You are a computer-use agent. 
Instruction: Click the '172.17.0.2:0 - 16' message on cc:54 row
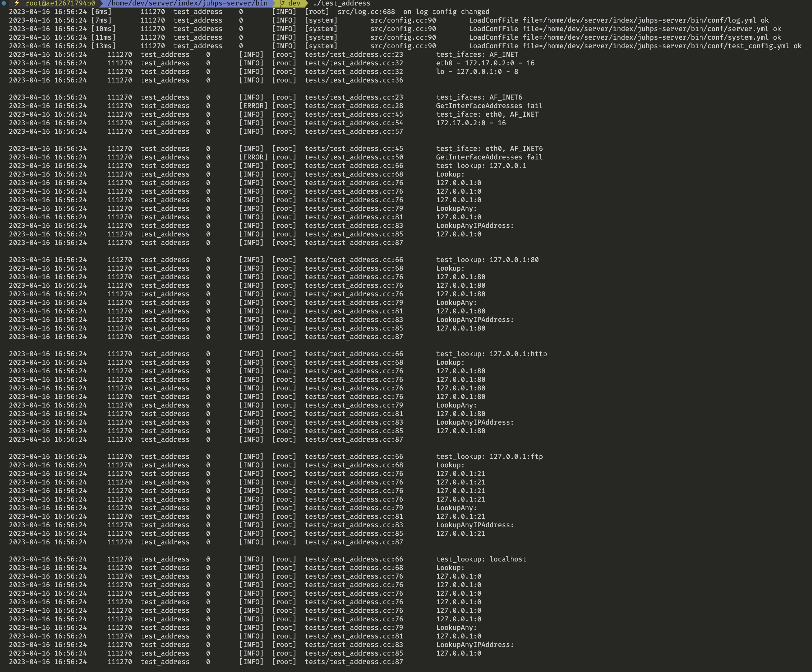tap(471, 123)
